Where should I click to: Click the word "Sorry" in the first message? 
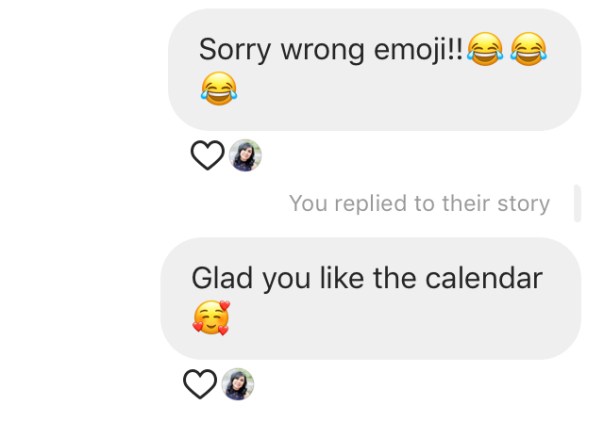[232, 50]
